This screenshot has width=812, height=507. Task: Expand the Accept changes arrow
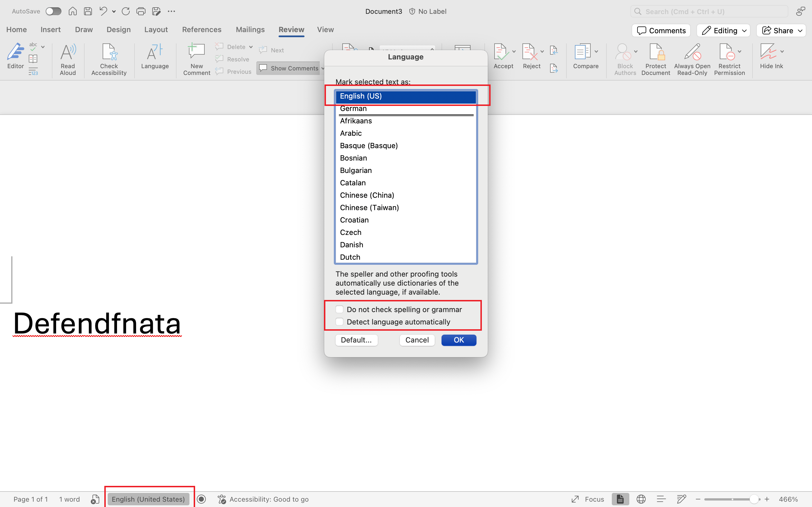tap(514, 52)
